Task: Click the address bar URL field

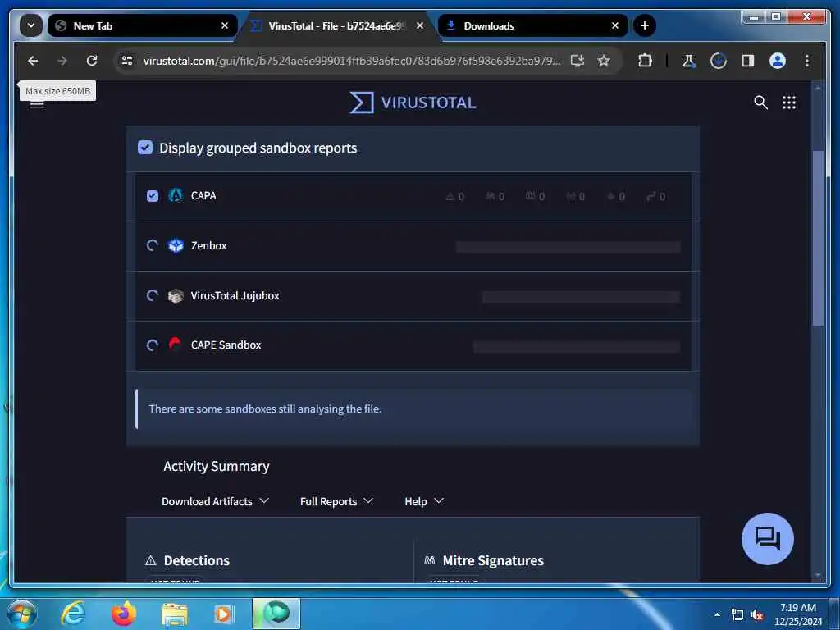Action: coord(352,61)
